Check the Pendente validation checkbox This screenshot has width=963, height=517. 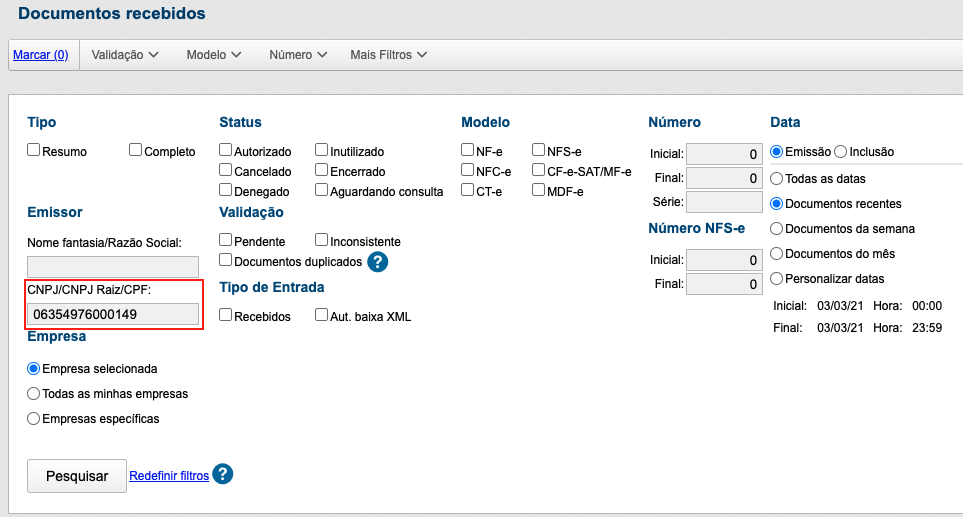pyautogui.click(x=226, y=241)
